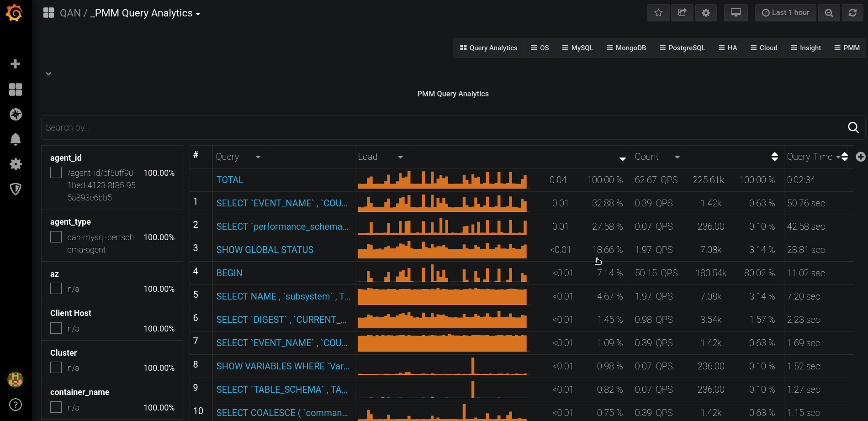Open the PostgreSQL menu
This screenshot has height=421, width=868.
(x=682, y=48)
